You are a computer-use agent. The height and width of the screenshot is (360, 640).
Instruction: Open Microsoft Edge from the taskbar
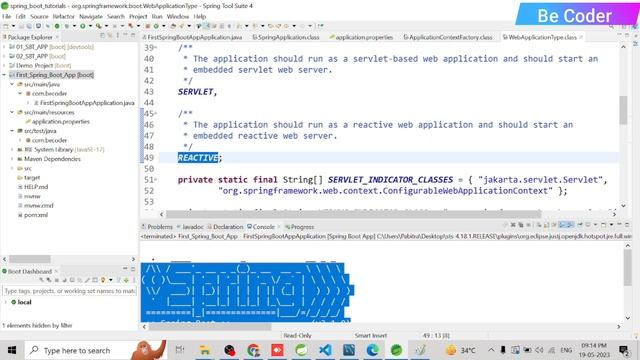point(372,350)
